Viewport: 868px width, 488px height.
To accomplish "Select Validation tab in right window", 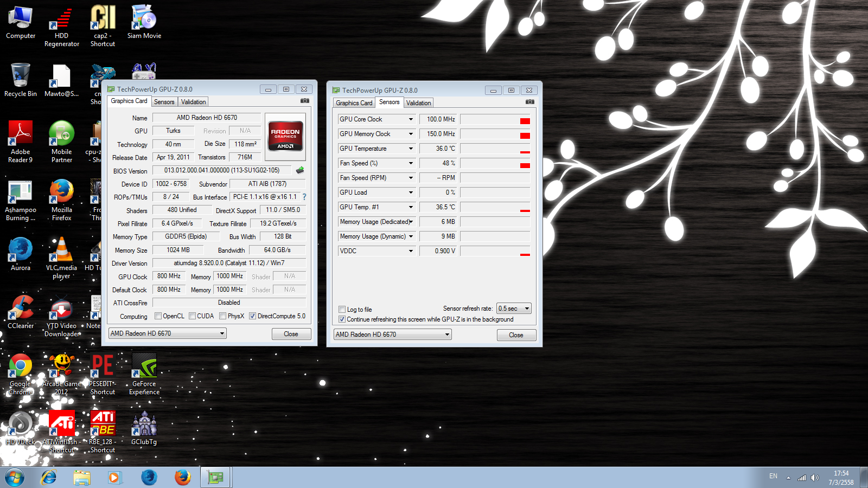I will [x=418, y=103].
